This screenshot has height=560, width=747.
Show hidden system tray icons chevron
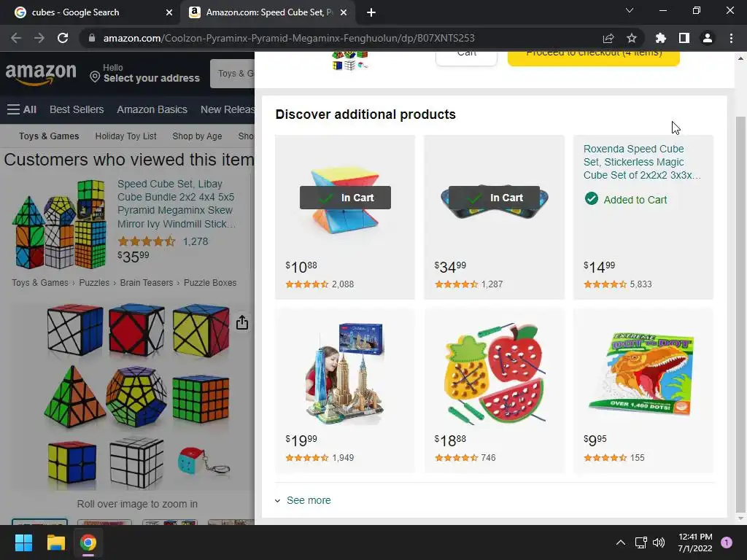click(620, 542)
